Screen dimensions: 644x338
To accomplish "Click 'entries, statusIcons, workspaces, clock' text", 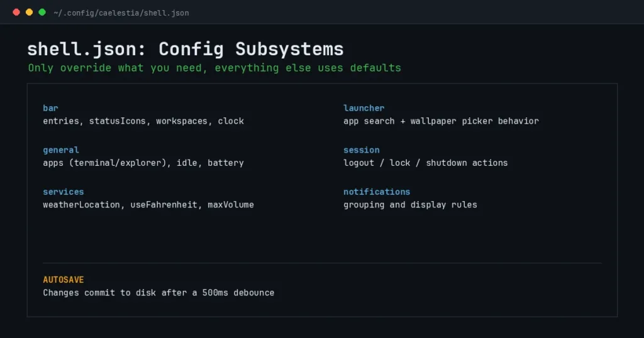I will click(143, 121).
